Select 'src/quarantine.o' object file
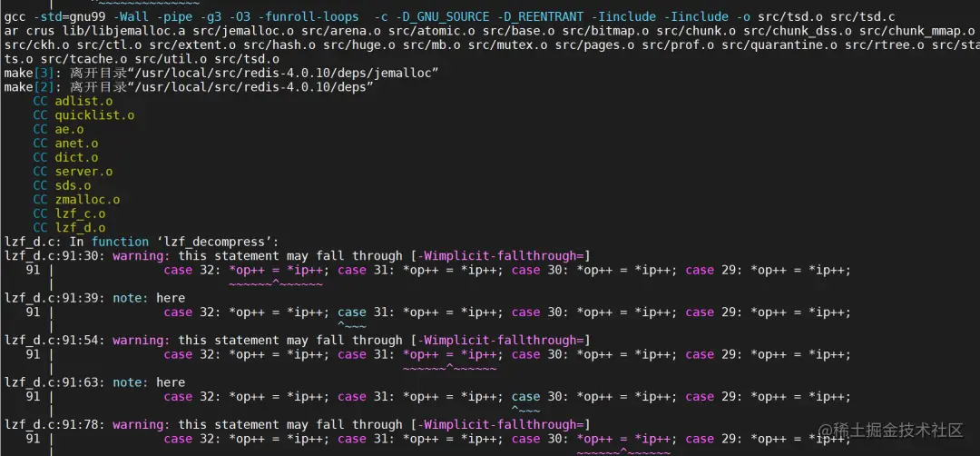Viewport: 980px width, 456px height. 782,45
